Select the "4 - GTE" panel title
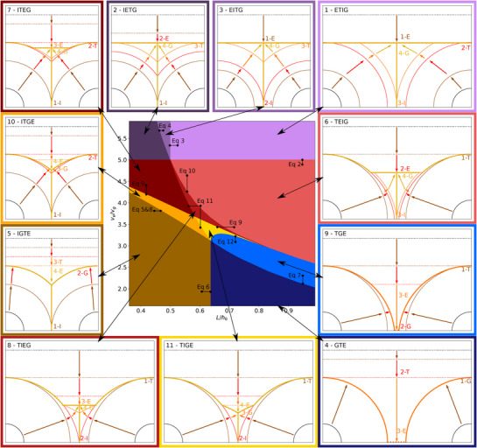The image size is (477, 448). click(335, 346)
